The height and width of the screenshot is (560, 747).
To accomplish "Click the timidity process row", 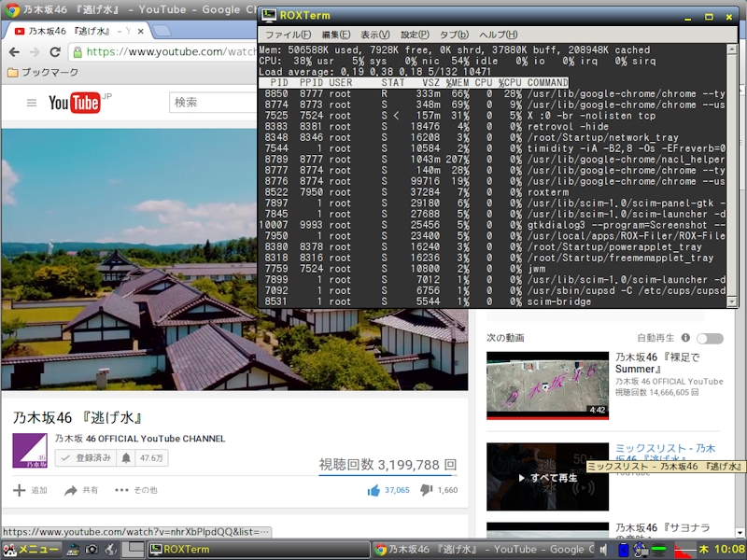I will point(493,148).
